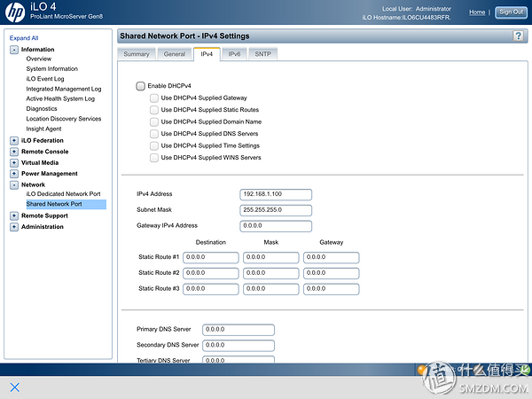Expand the Administration section
This screenshot has height=399, width=532.
click(x=14, y=227)
